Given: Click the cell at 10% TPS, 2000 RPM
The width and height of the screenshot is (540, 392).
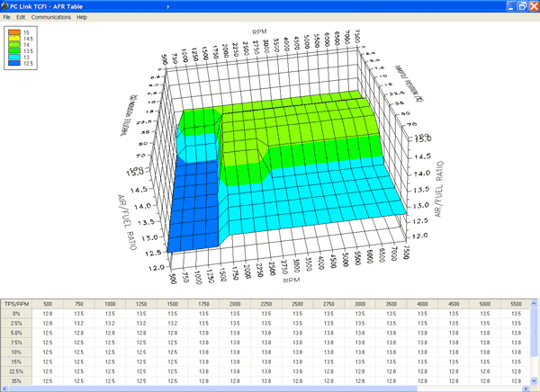Looking at the screenshot, I should [236, 353].
